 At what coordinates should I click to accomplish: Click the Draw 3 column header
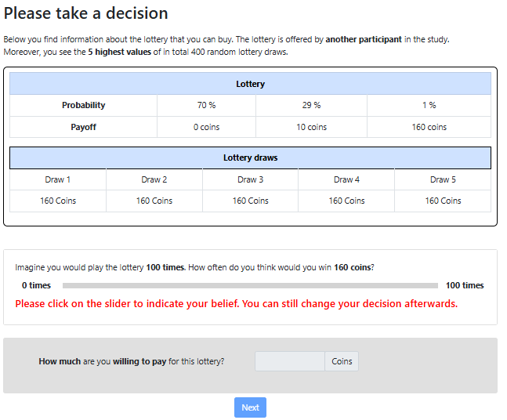tap(250, 179)
